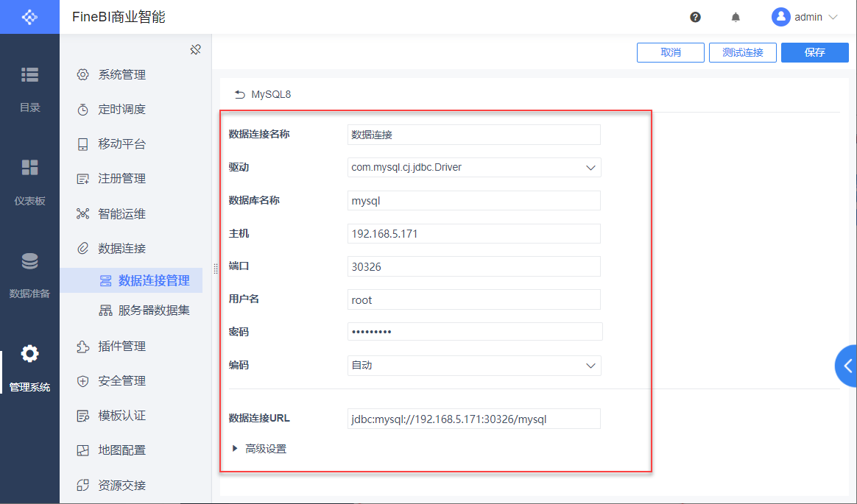Click the 移动平台 tablet icon
The width and height of the screenshot is (857, 504).
82,144
